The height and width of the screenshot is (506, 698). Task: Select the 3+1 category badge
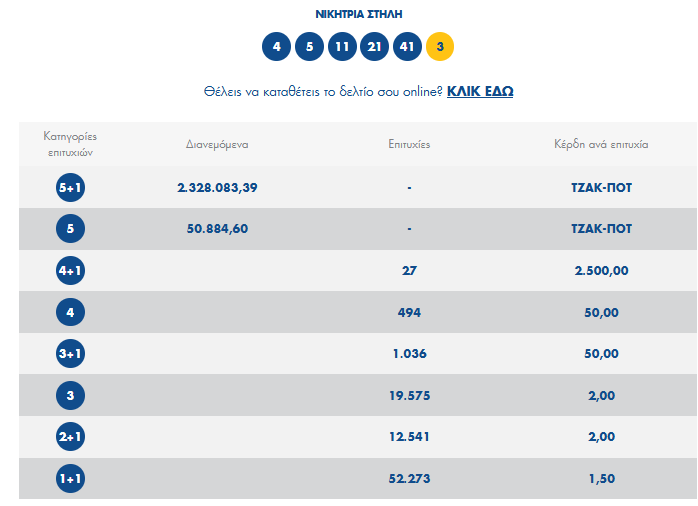71,354
